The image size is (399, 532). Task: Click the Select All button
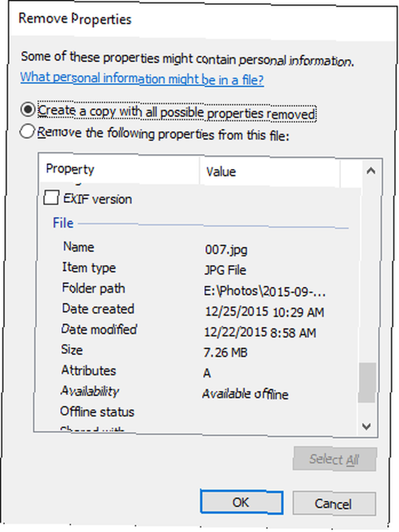click(335, 459)
